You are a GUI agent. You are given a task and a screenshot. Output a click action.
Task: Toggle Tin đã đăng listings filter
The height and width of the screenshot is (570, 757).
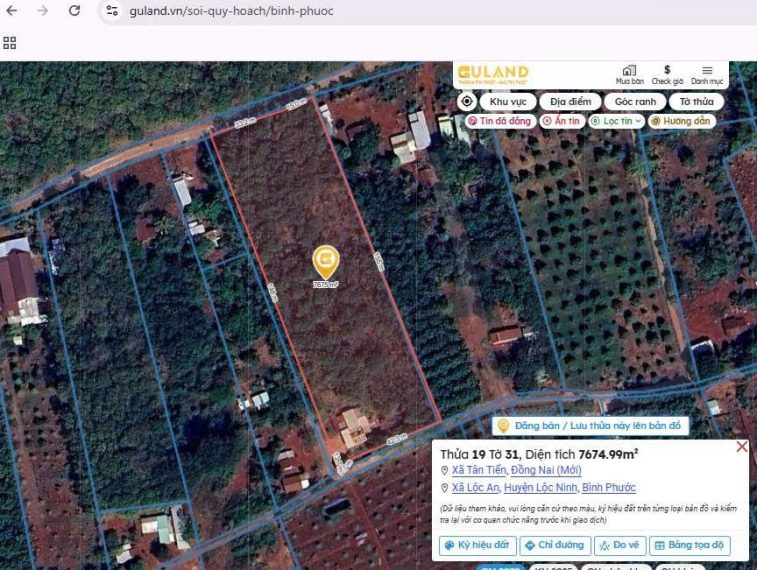[x=500, y=121]
